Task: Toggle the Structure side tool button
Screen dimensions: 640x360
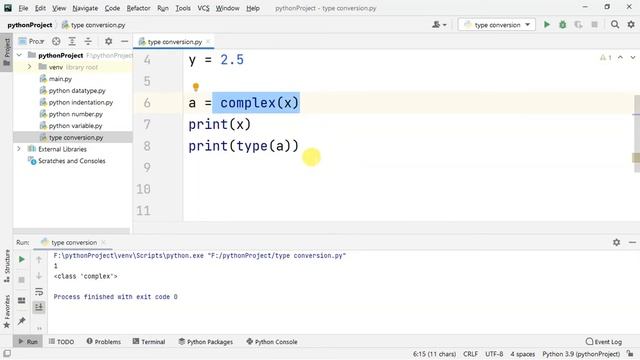Action: pyautogui.click(x=7, y=266)
